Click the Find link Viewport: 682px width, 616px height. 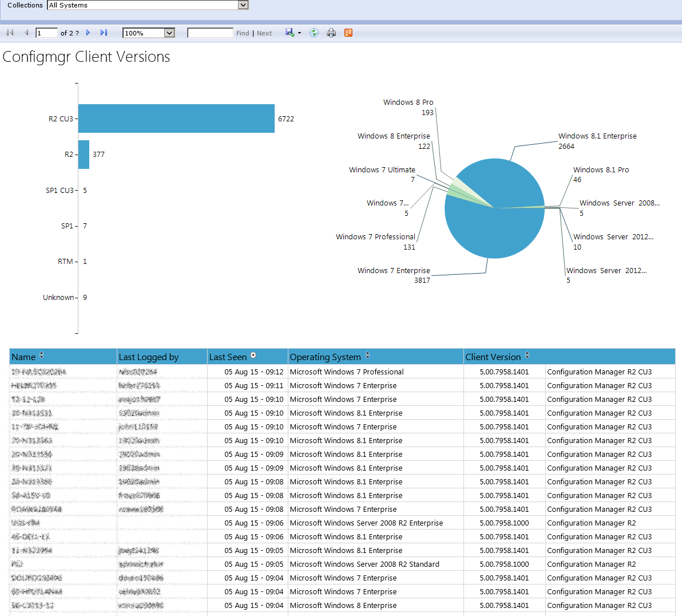tap(243, 33)
